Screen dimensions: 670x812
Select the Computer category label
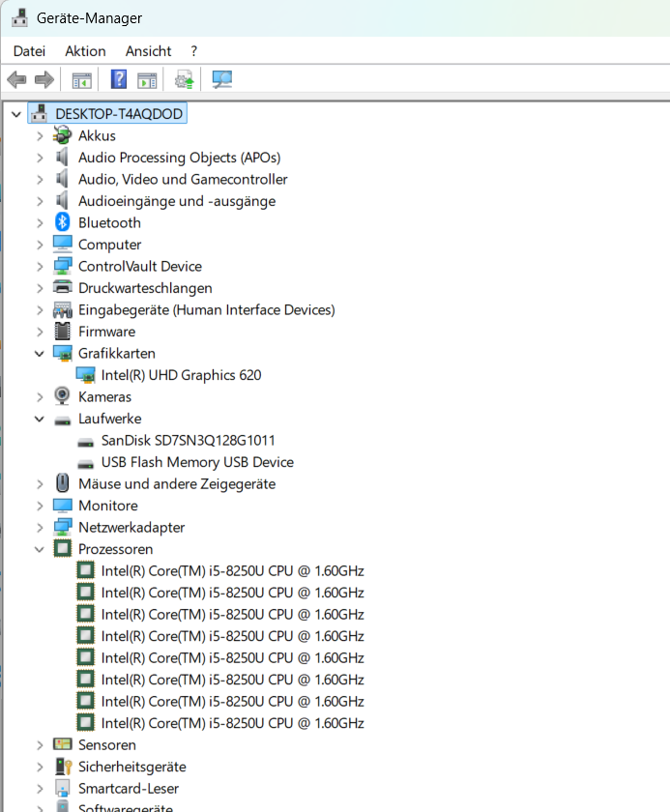pyautogui.click(x=110, y=245)
